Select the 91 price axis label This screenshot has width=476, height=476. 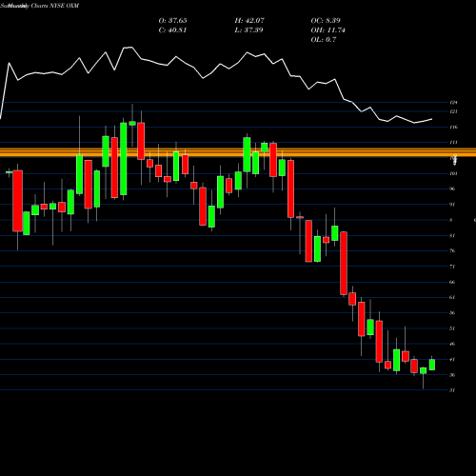tap(452, 205)
